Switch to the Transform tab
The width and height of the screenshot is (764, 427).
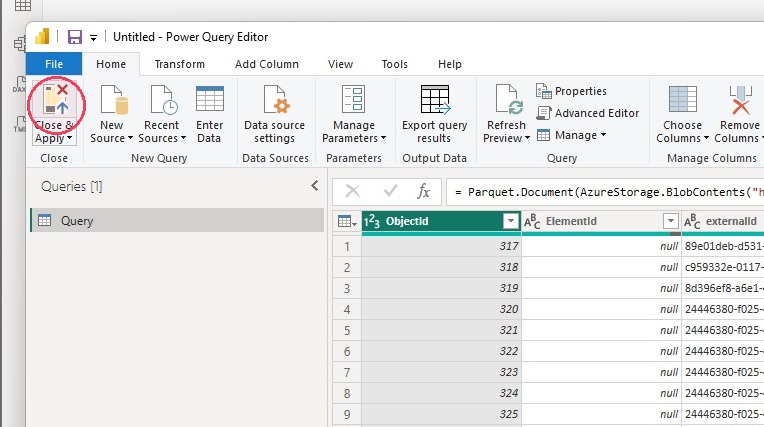[180, 64]
